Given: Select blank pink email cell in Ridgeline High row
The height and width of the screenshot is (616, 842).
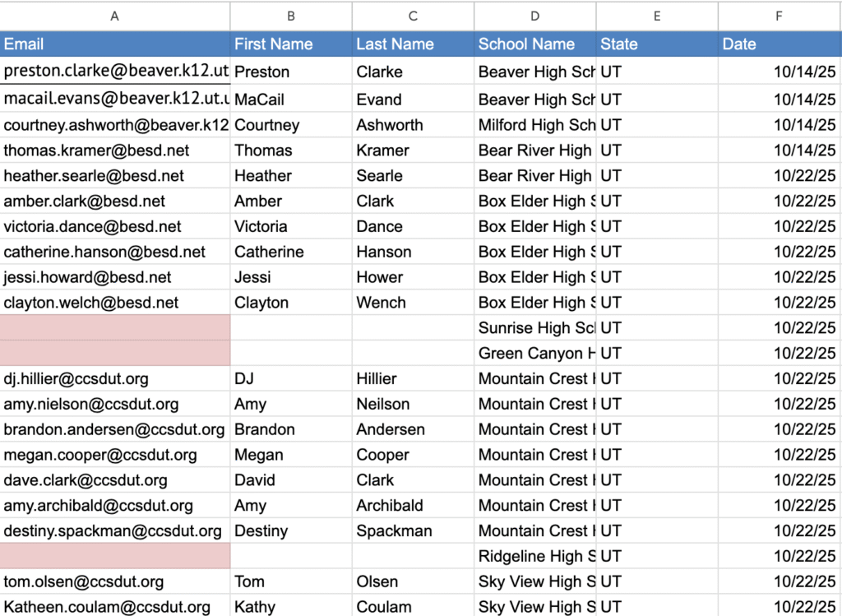Looking at the screenshot, I should click(115, 556).
